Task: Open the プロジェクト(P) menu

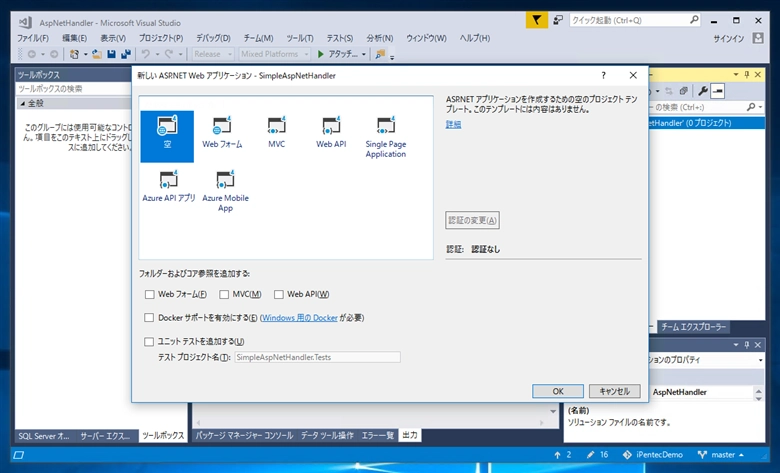Action: click(x=161, y=38)
